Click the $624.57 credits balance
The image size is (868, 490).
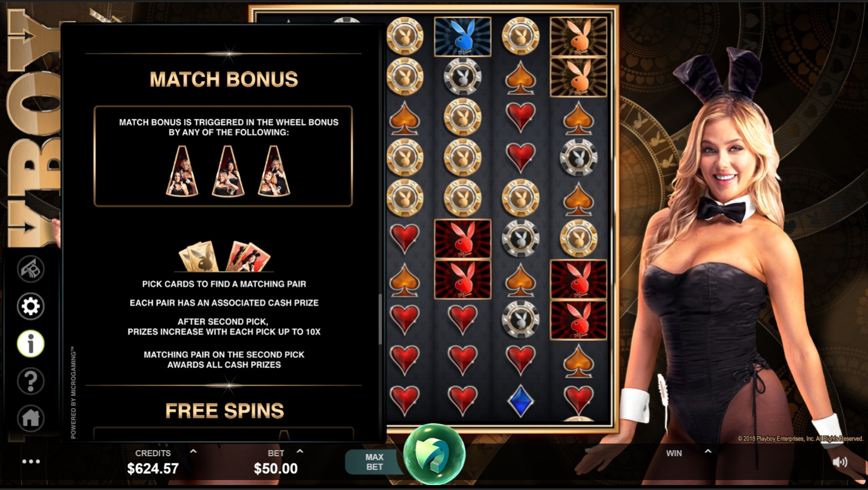click(153, 468)
